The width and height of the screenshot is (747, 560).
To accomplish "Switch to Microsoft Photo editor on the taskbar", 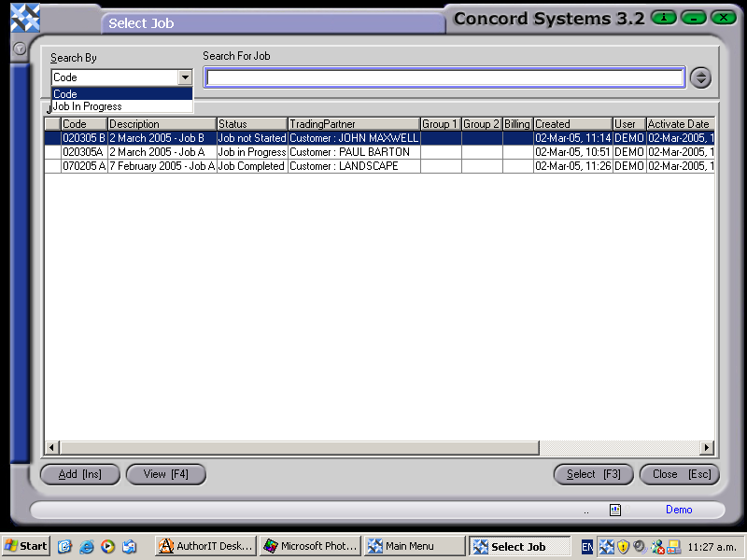I will [310, 546].
